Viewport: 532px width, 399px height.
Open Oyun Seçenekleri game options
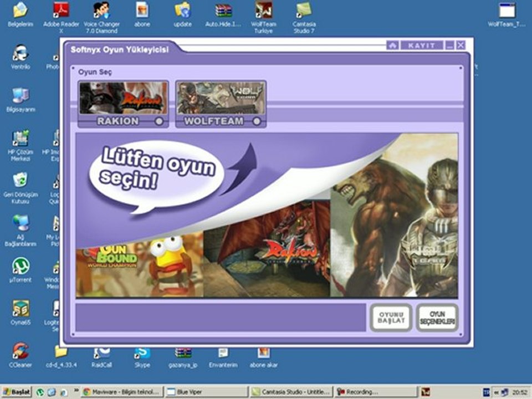point(437,318)
